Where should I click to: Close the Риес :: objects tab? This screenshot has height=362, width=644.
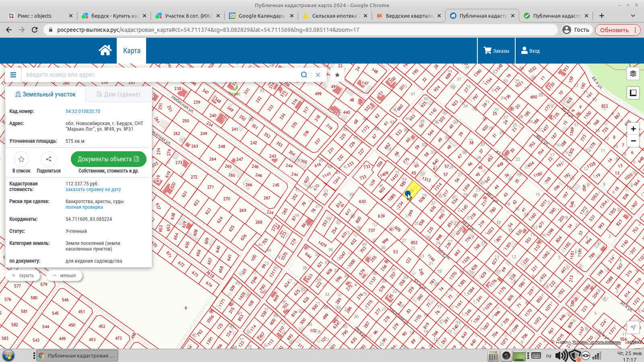(71, 16)
